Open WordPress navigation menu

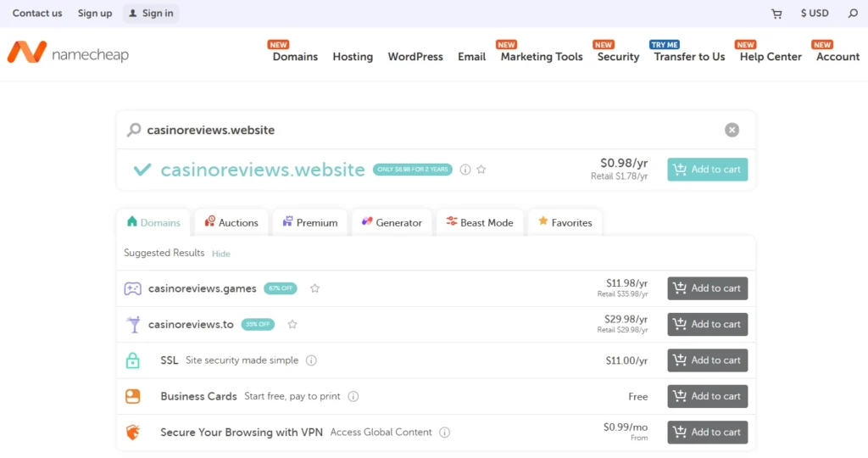coord(415,57)
